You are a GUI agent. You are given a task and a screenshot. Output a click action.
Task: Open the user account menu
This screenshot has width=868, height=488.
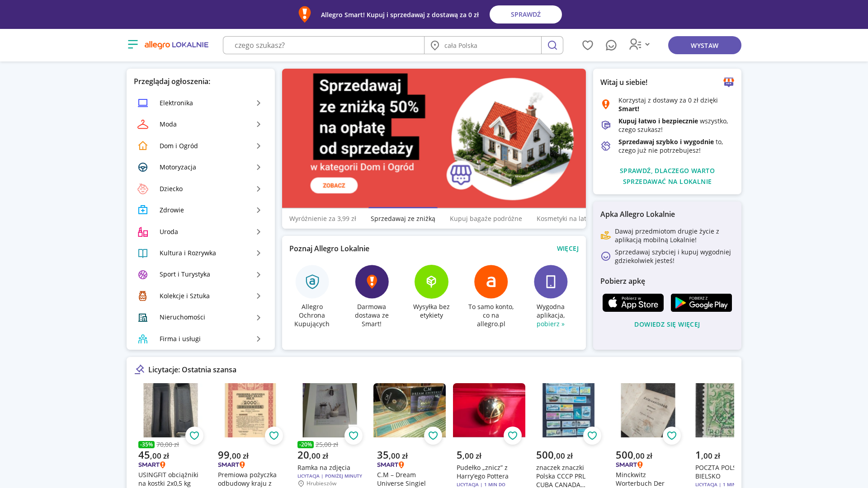[639, 44]
